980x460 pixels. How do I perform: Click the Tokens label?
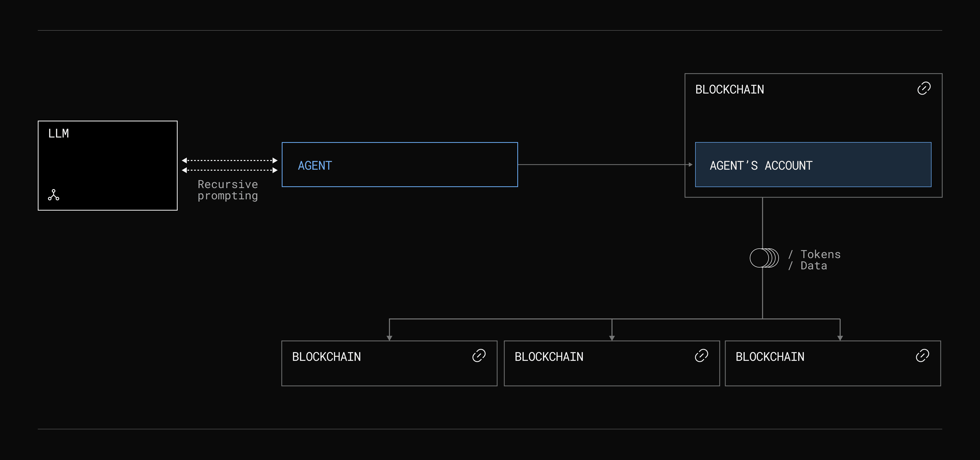click(820, 254)
